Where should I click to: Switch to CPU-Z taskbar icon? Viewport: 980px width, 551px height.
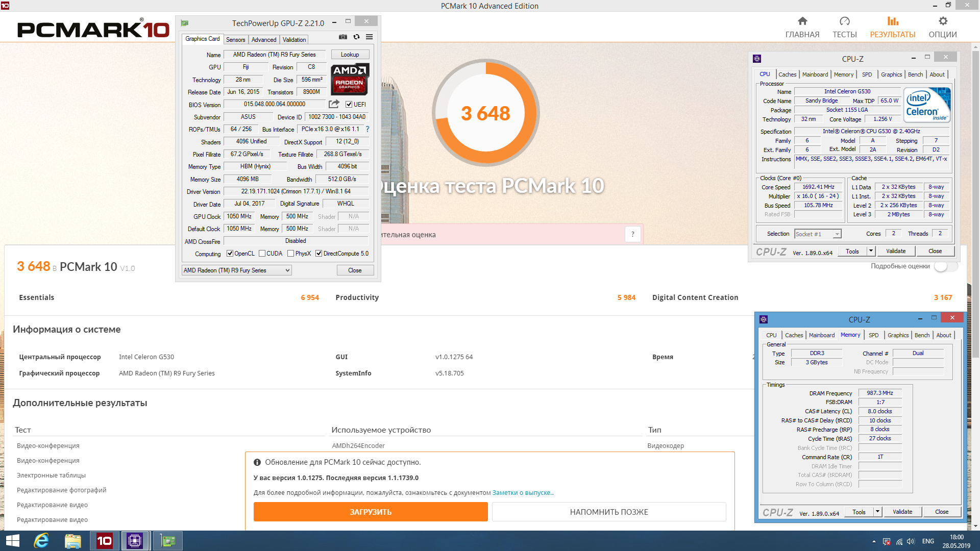135,541
